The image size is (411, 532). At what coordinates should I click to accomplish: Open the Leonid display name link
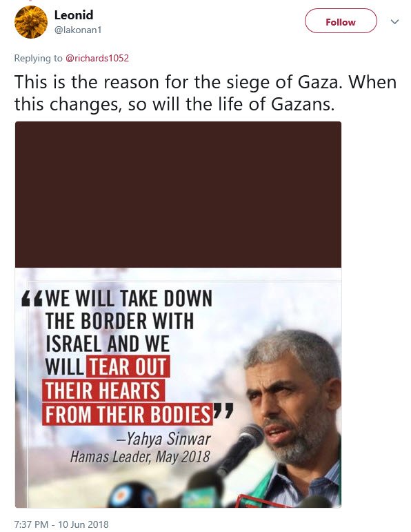[74, 15]
